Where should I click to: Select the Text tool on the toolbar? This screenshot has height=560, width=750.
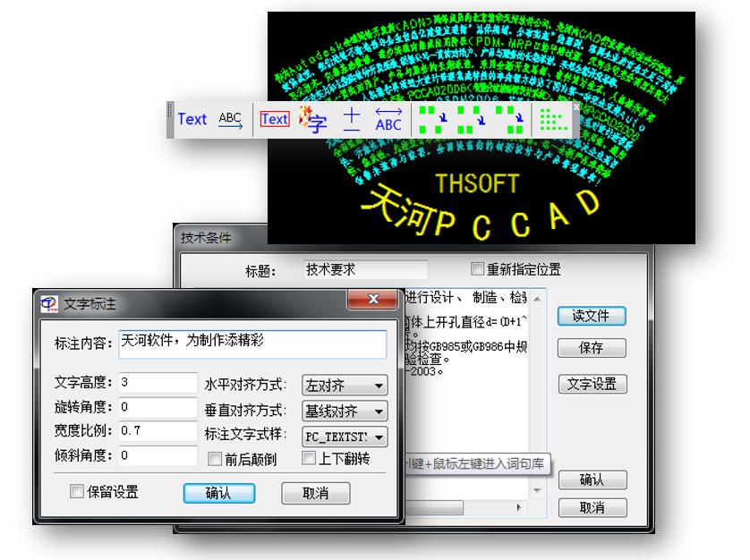click(192, 119)
